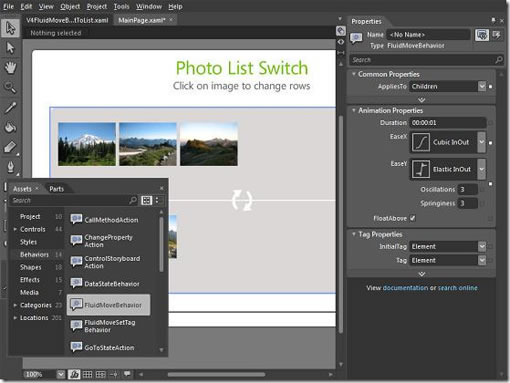The image size is (510, 383).
Task: Open the documentation link
Action: click(x=405, y=288)
